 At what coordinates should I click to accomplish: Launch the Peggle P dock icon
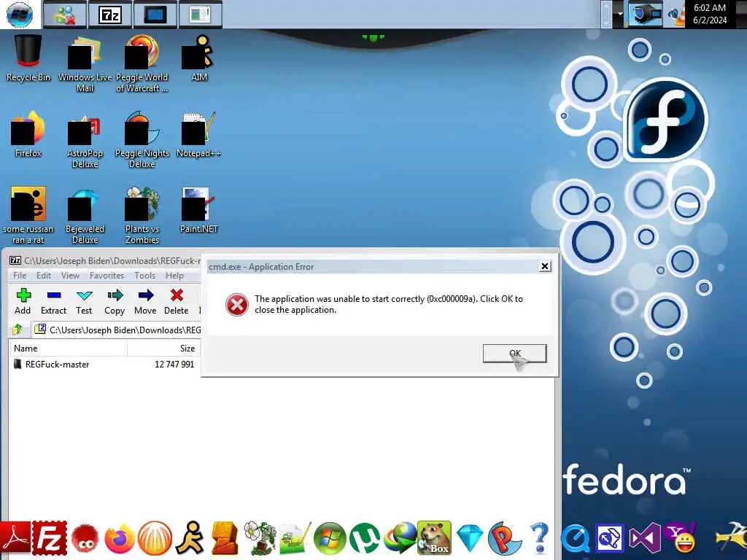pyautogui.click(x=505, y=539)
